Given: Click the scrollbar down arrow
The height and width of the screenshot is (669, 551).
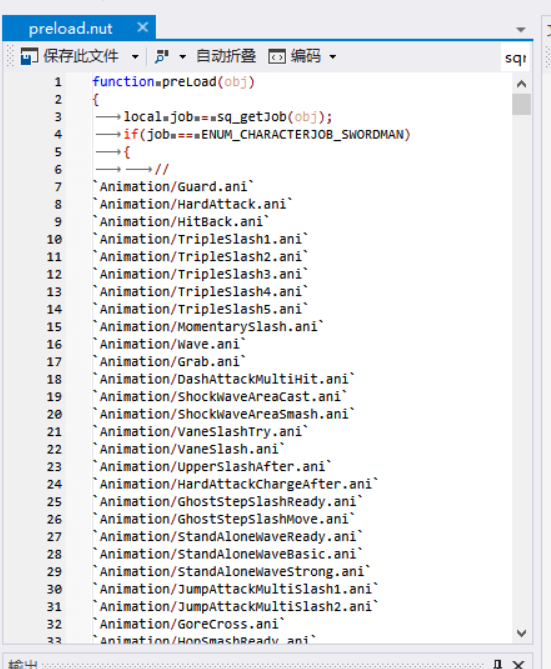Looking at the screenshot, I should coord(521,633).
